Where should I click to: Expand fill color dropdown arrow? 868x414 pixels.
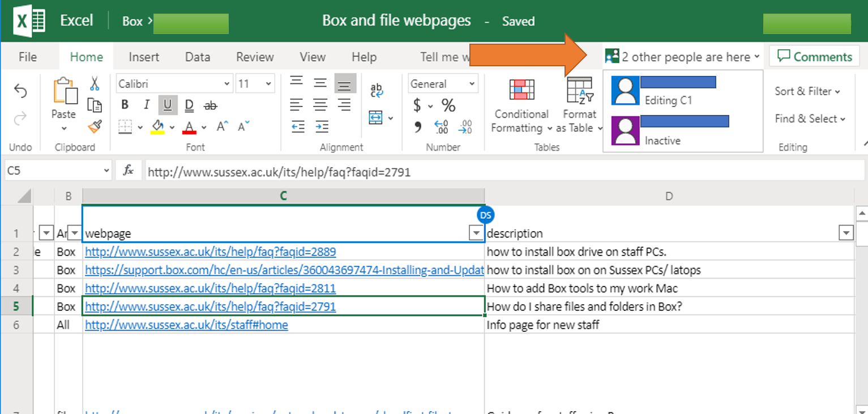(172, 127)
